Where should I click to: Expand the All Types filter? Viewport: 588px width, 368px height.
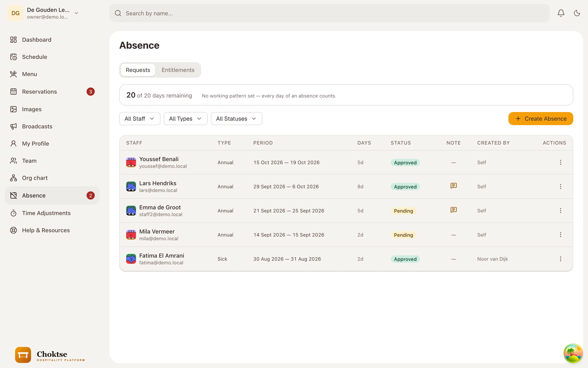point(186,119)
